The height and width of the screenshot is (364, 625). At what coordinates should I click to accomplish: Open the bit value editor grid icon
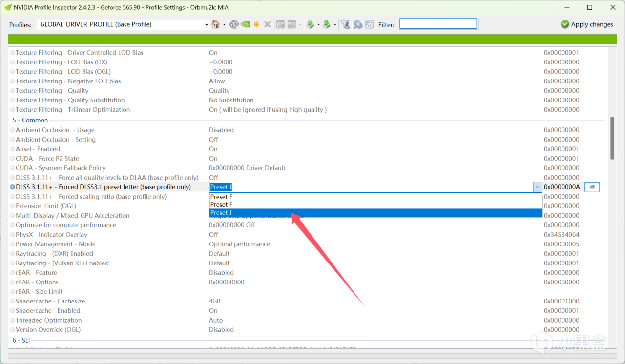tap(369, 24)
